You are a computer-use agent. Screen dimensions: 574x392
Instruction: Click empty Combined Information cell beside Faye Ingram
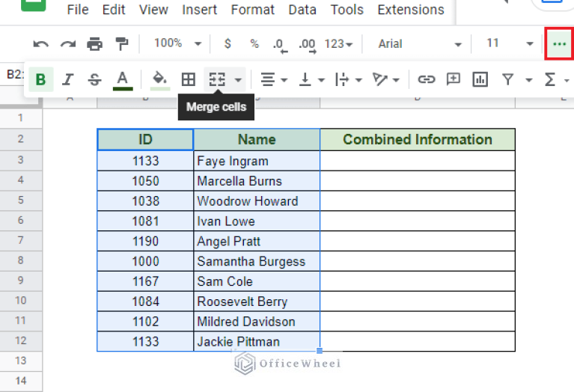point(418,161)
